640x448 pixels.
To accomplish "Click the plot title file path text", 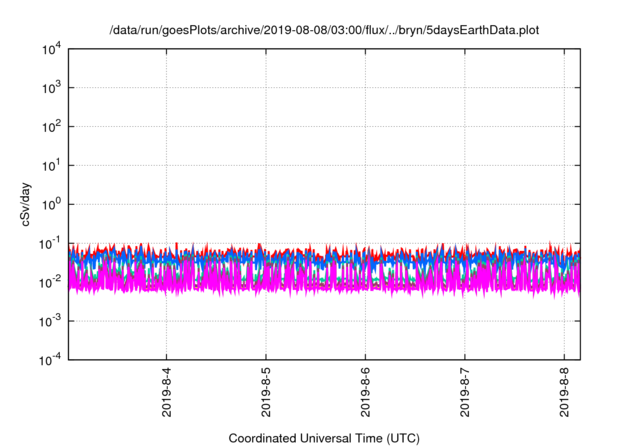I will [324, 31].
